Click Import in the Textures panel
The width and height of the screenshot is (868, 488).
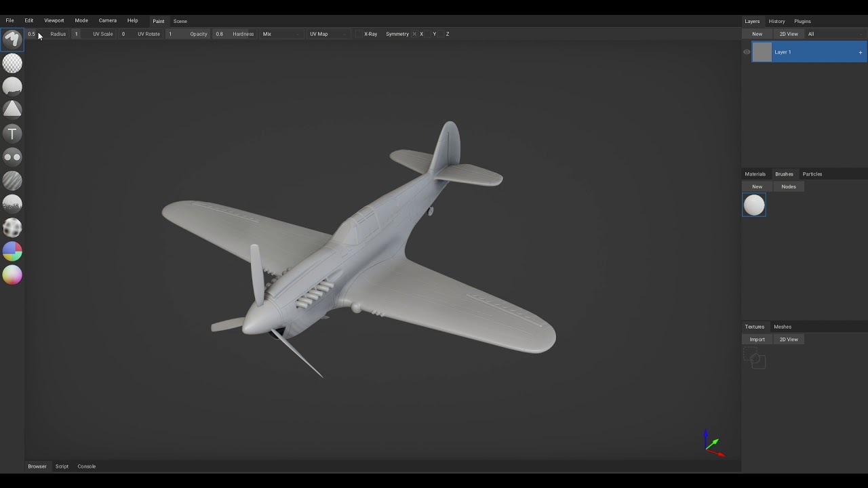click(757, 340)
